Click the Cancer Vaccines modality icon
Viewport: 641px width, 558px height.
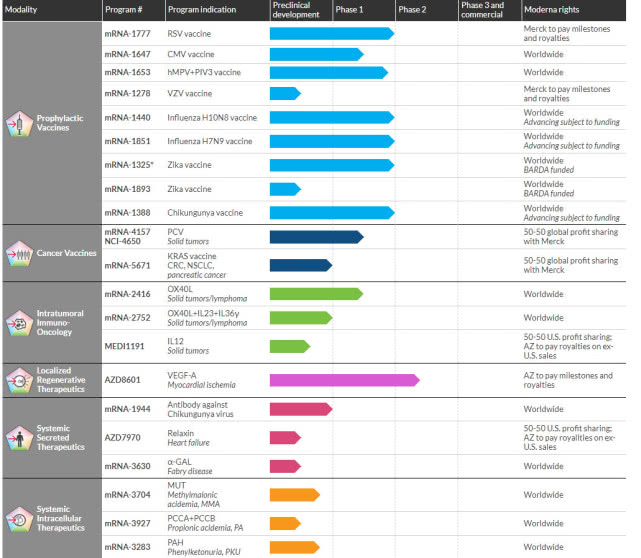tap(16, 255)
